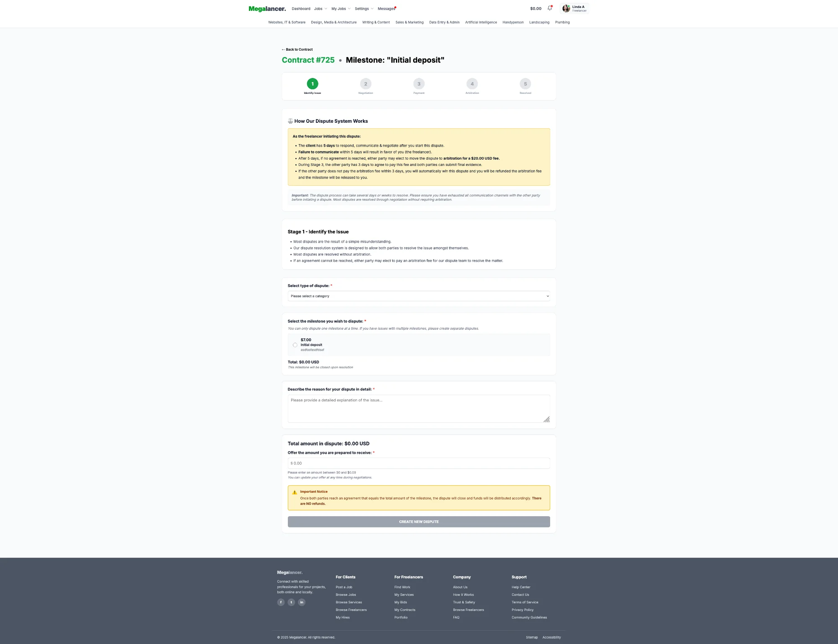Click the Back to Contract link
Screen dimensions: 838x644
(x=298, y=49)
